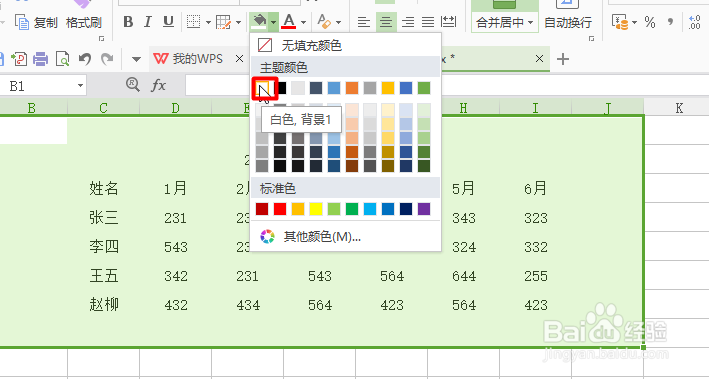This screenshot has height=379, width=709.
Task: Select column H header
Action: [x=463, y=108]
